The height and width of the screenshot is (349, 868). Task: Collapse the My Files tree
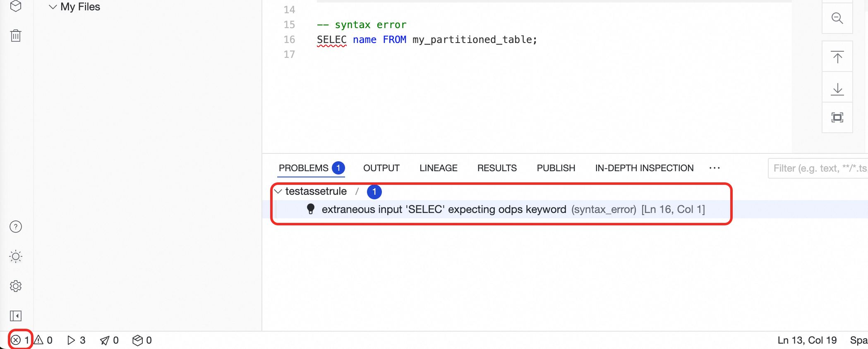click(53, 7)
